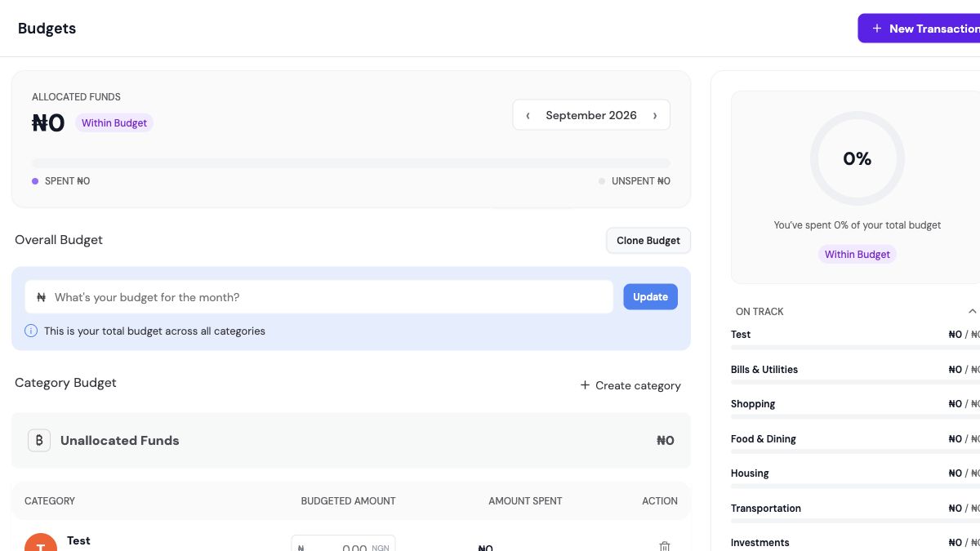980x551 pixels.
Task: Click the Overall Budget heading
Action: [x=59, y=240]
